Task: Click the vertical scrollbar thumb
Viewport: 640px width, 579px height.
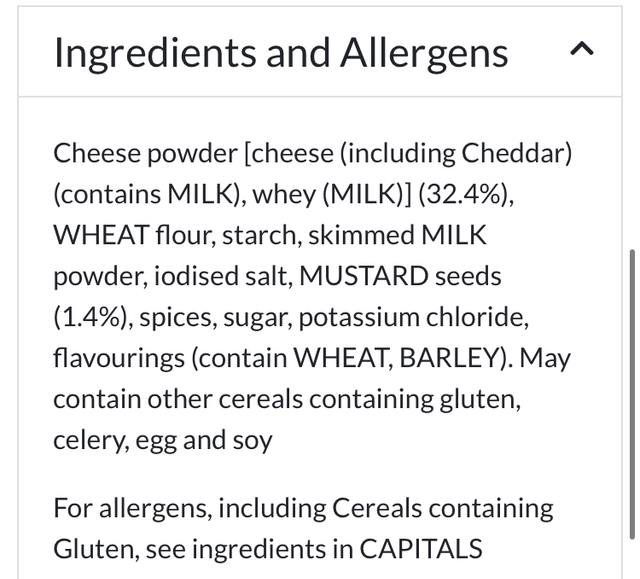Action: click(x=631, y=400)
